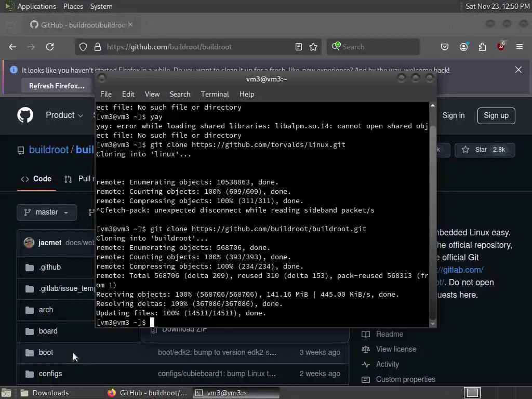
Task: Open the buildroot owner link
Action: tap(48, 150)
